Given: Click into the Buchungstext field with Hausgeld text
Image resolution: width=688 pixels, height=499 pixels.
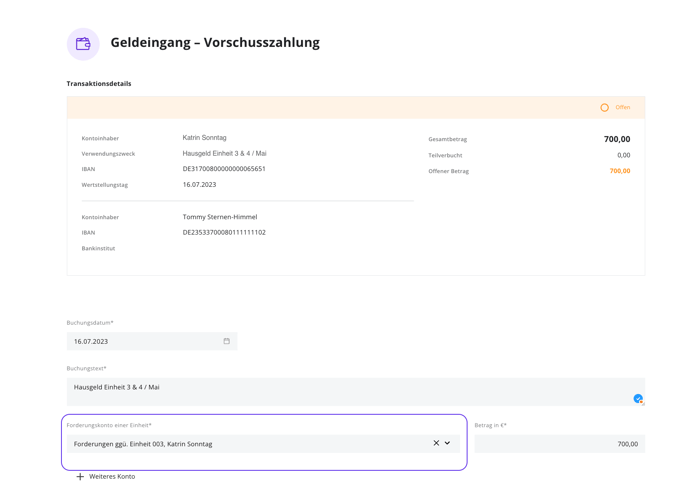Looking at the screenshot, I should (356, 391).
